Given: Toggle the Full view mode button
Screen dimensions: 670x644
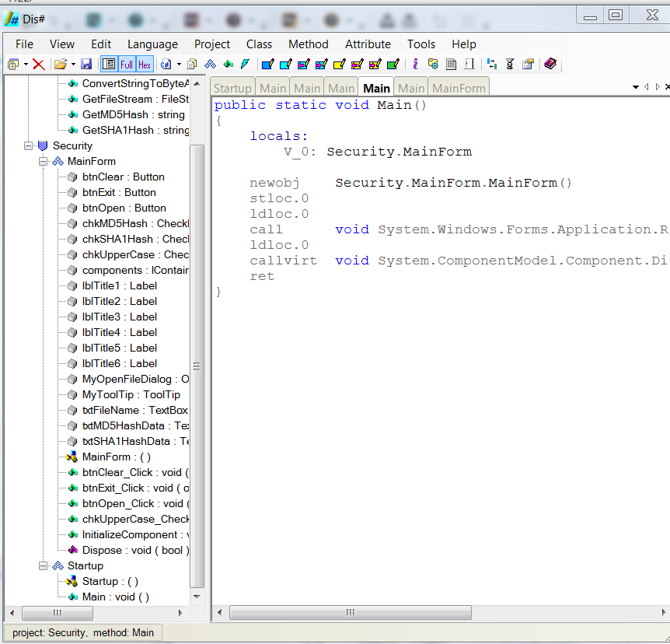Looking at the screenshot, I should point(127,64).
